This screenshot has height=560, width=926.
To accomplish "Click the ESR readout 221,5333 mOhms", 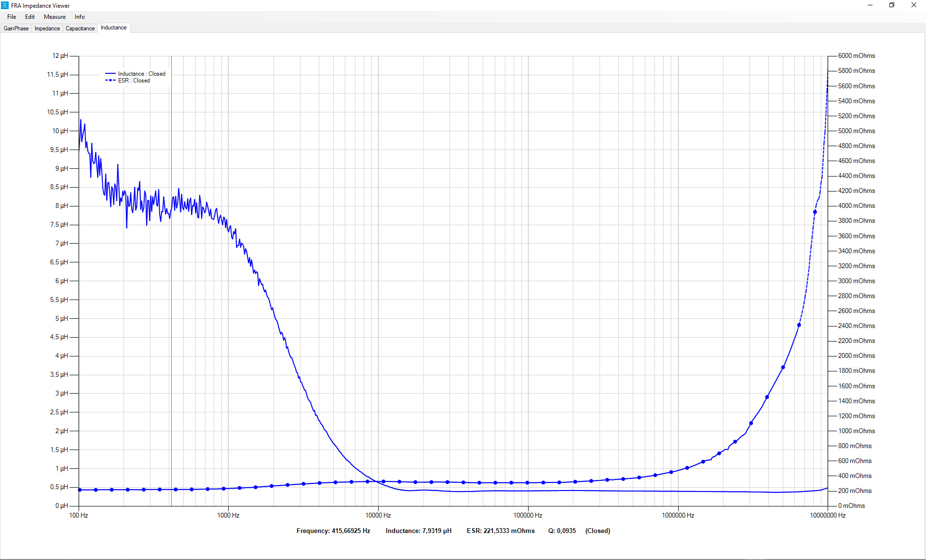I will [x=501, y=531].
